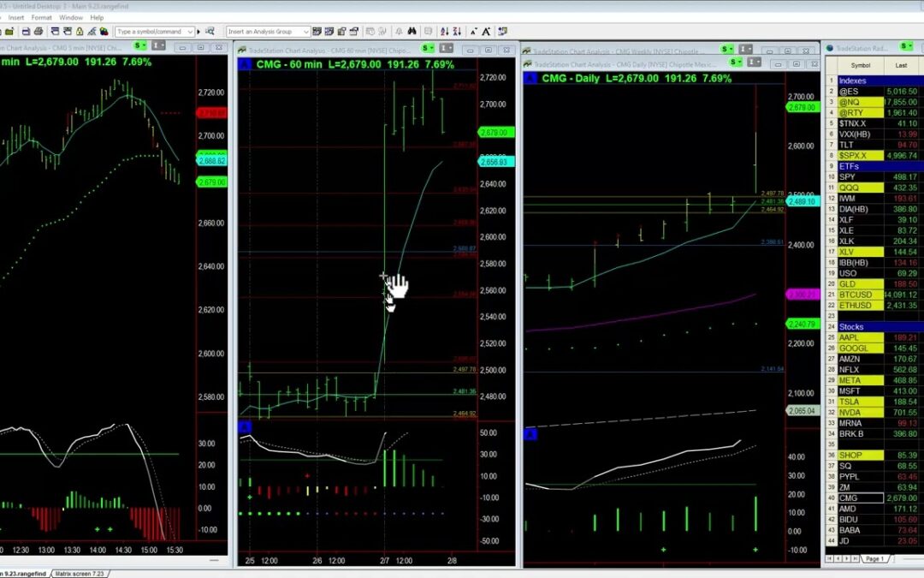Toggle the green S symbol link on 60 min chart
924x578 pixels.
pos(425,49)
